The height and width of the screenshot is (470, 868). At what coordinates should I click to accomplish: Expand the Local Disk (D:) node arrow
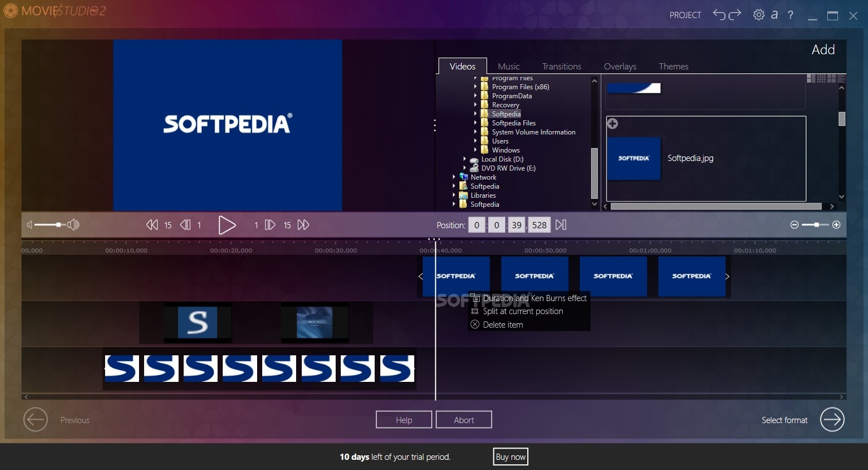click(465, 159)
